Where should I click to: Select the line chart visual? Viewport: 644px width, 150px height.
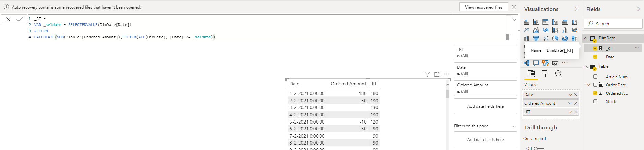tap(526, 30)
